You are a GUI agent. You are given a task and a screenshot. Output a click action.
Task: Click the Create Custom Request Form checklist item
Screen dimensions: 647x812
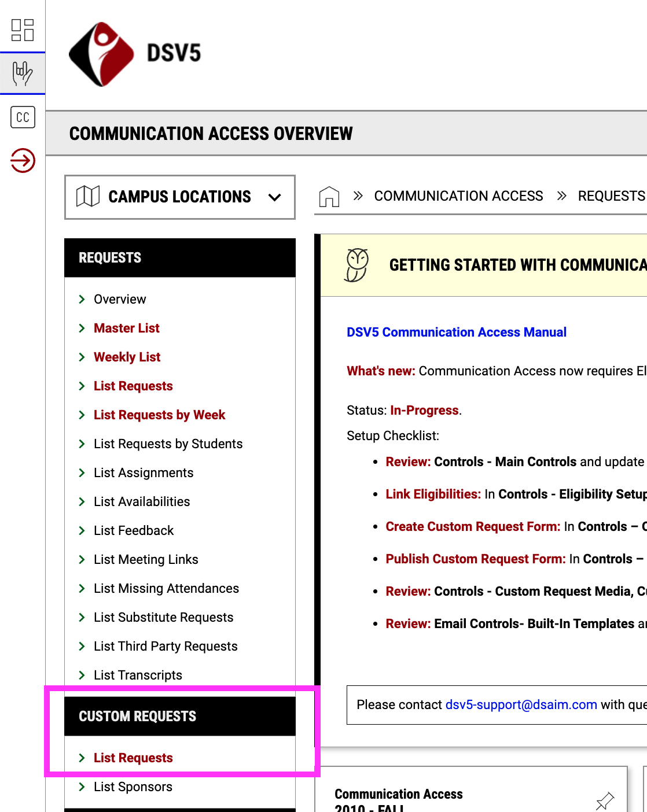(516, 526)
